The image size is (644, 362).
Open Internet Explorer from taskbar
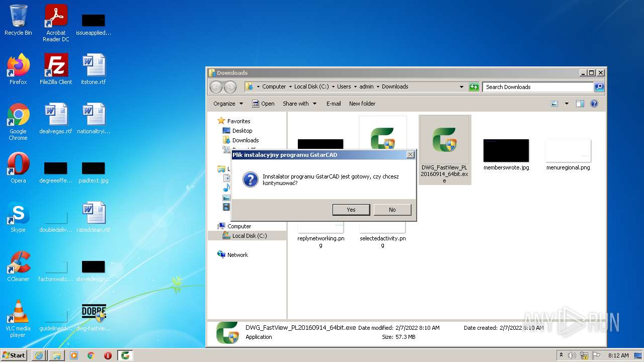tap(39, 355)
